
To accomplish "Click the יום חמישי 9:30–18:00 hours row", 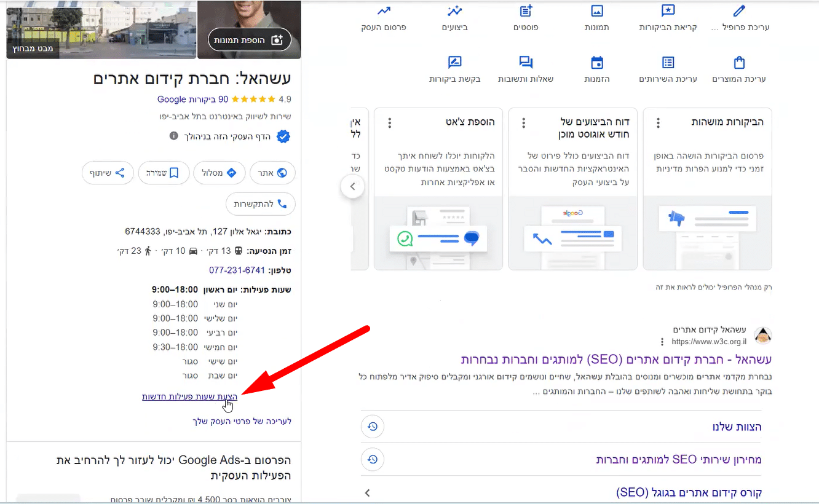I will point(194,347).
